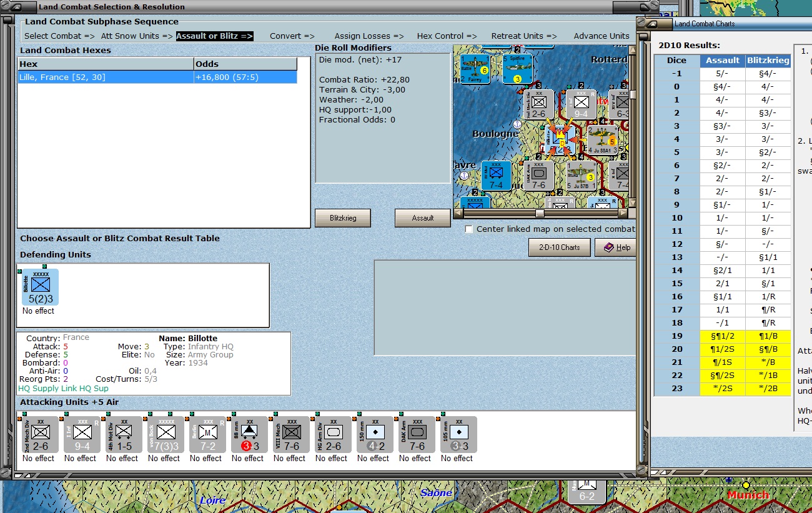Click the mini map scroll down arrow
Image resolution: width=812 pixels, height=513 pixels.
(633, 204)
